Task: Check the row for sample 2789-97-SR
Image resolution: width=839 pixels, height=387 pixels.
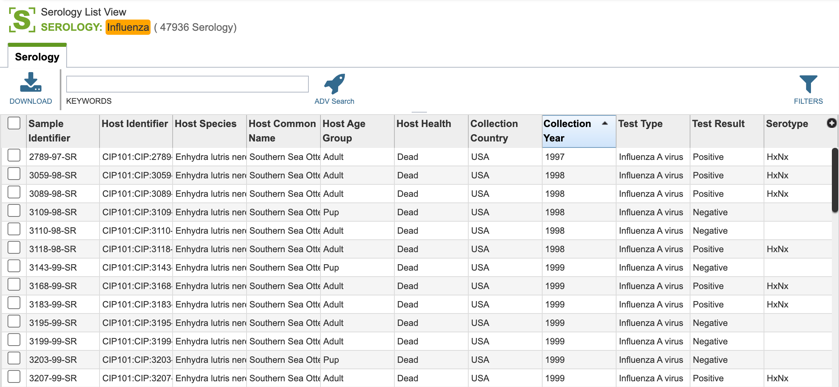Action: click(14, 156)
